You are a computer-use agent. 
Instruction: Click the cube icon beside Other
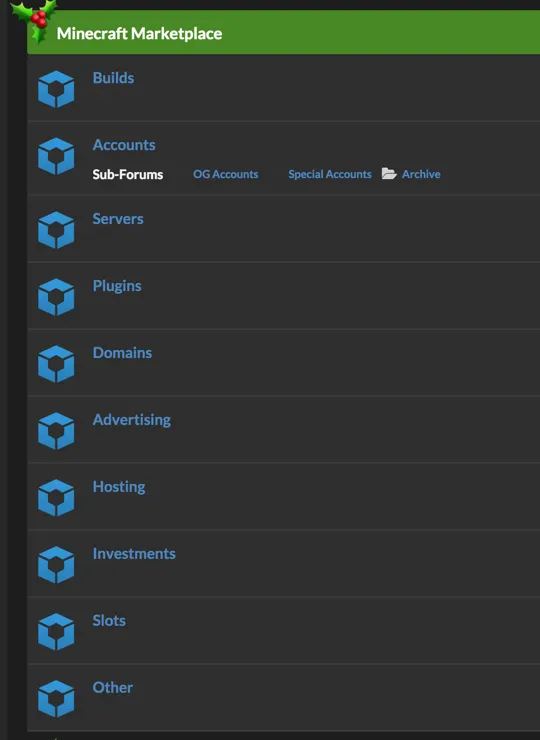point(56,699)
